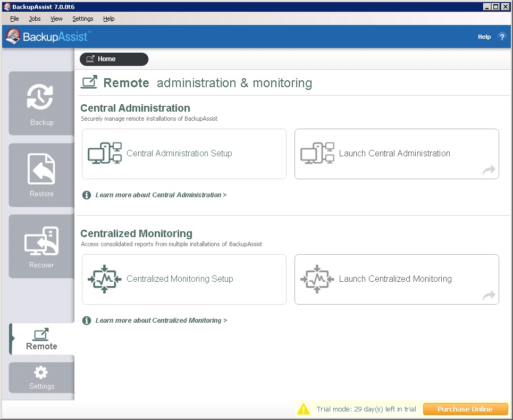The image size is (513, 420).
Task: Open the View menu
Action: point(56,19)
